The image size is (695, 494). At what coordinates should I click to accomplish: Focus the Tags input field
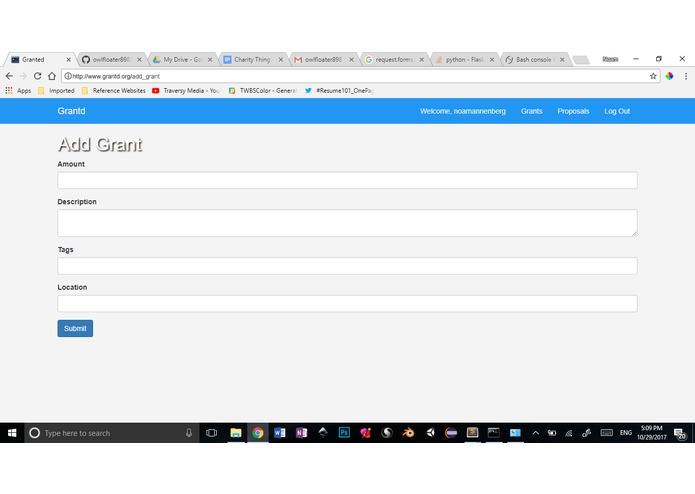pyautogui.click(x=347, y=266)
